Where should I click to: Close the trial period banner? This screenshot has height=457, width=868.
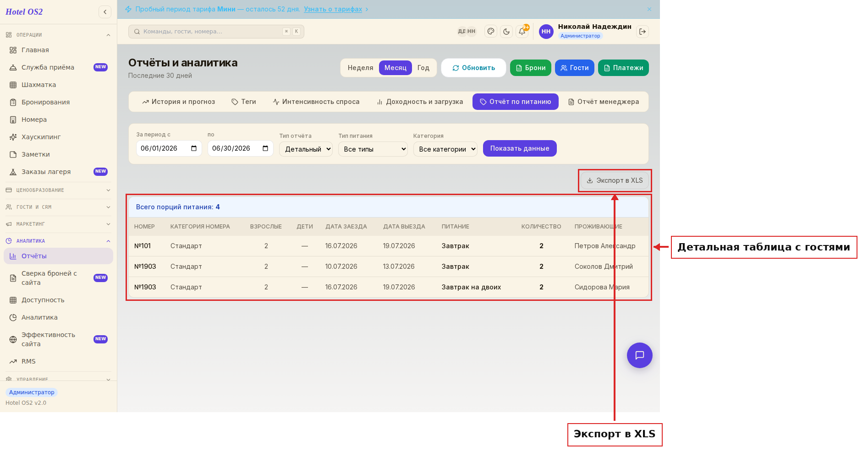tap(649, 9)
